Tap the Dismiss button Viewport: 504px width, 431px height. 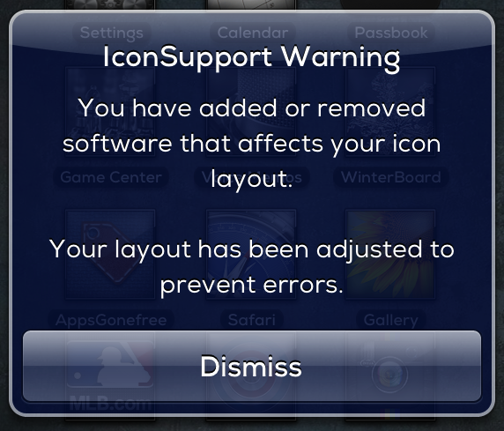[x=252, y=366]
